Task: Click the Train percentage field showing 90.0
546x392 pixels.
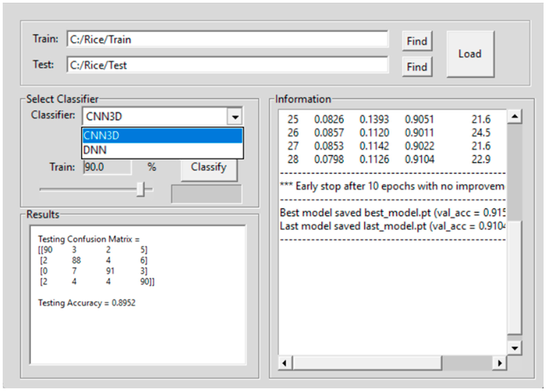Action: (x=107, y=167)
